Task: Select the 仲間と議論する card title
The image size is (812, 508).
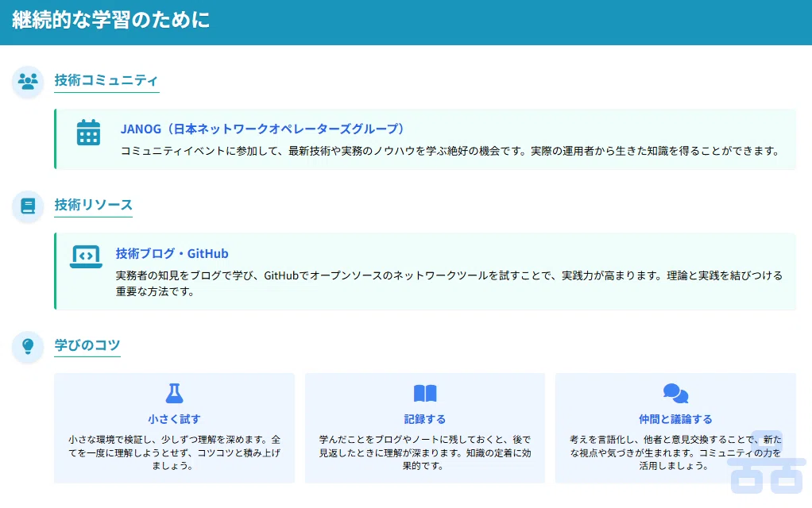Action: point(676,419)
